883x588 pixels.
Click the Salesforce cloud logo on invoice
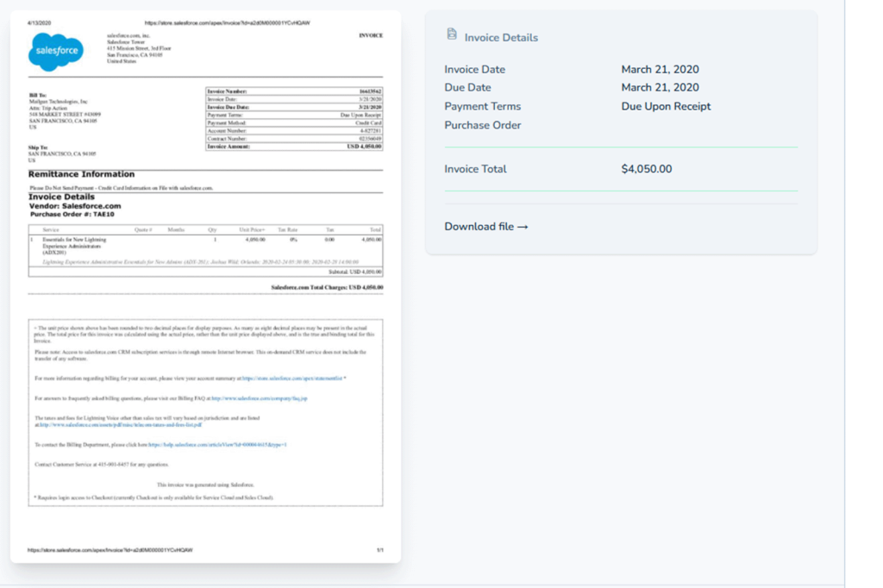(56, 51)
